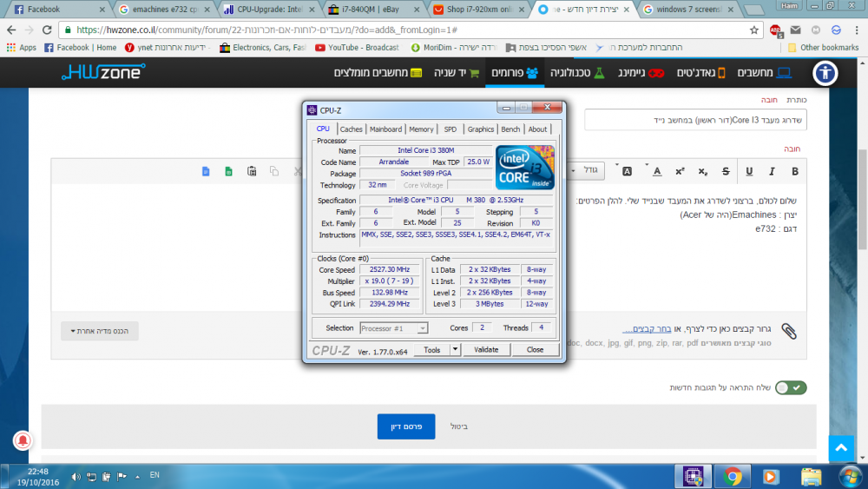The height and width of the screenshot is (489, 868).
Task: Click the HWzone logo
Action: coord(103,72)
